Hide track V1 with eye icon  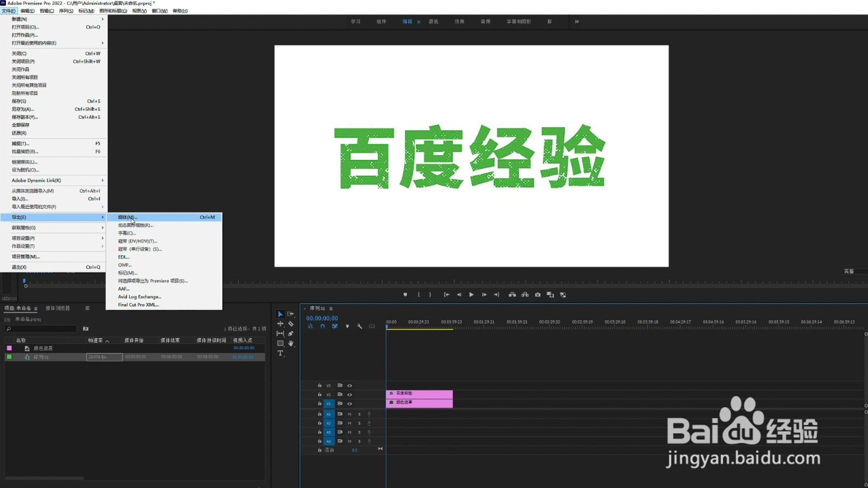coord(349,404)
